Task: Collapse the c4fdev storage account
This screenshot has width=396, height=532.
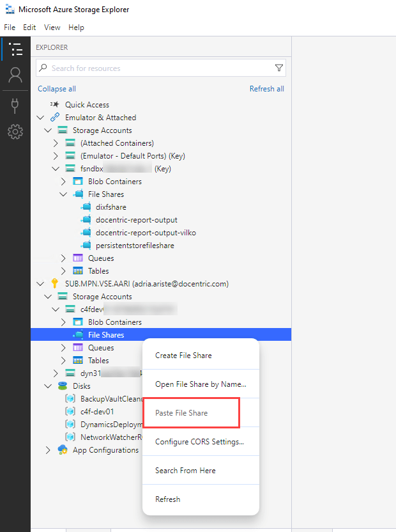Action: [56, 309]
